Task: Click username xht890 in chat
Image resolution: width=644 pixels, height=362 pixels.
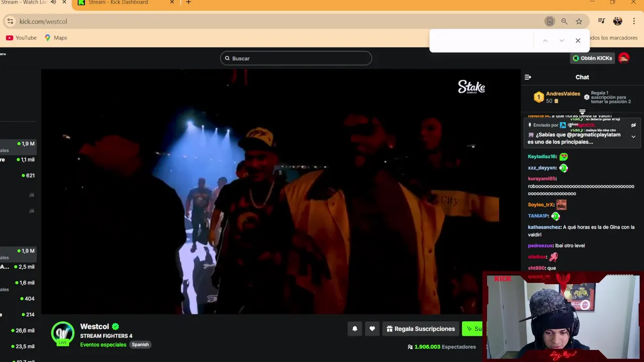Action: tap(536, 268)
